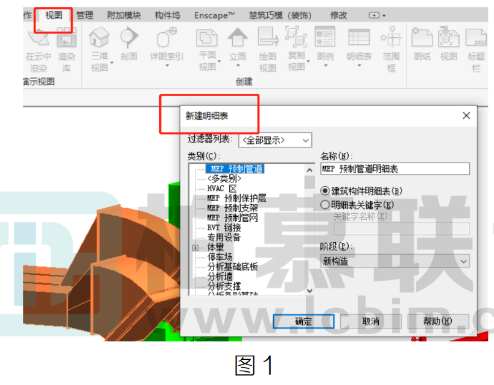Select MEP 预制管网 category
The width and height of the screenshot is (494, 385).
pos(232,218)
